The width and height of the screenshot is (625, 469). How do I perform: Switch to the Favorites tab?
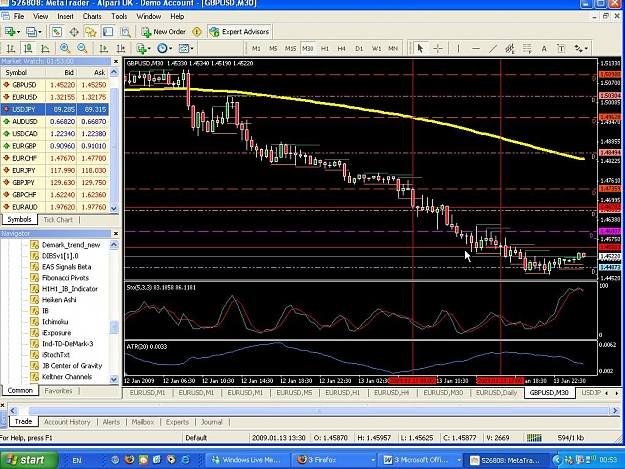pos(58,391)
